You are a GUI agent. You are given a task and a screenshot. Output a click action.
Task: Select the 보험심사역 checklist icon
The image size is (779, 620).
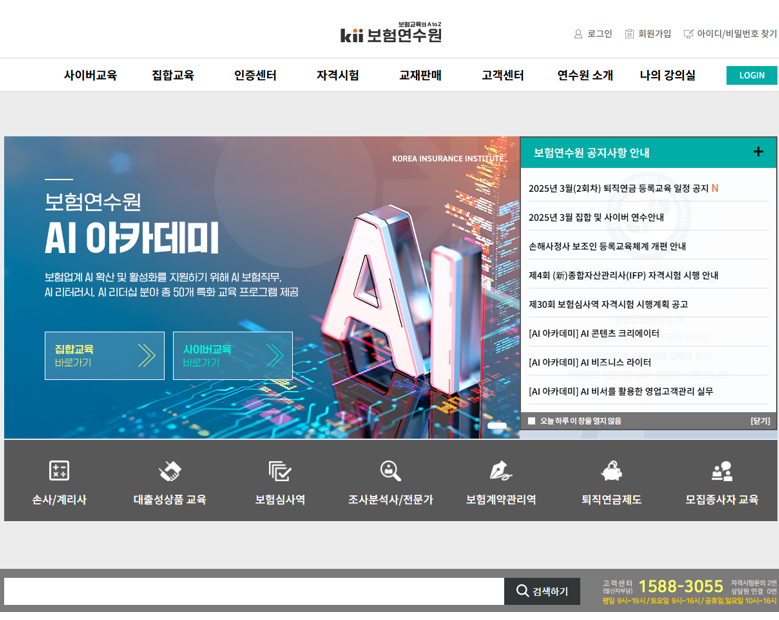click(280, 471)
